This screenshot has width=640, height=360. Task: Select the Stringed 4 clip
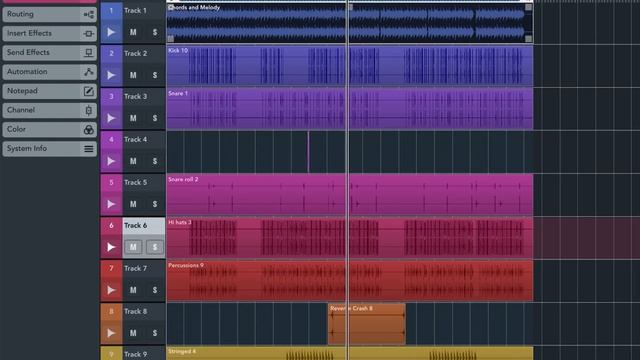coord(350,353)
